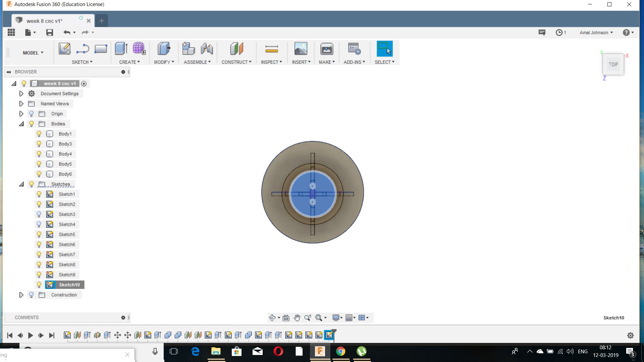The width and height of the screenshot is (644, 362).
Task: Open the CONSTRUCT menu
Action: click(x=236, y=62)
